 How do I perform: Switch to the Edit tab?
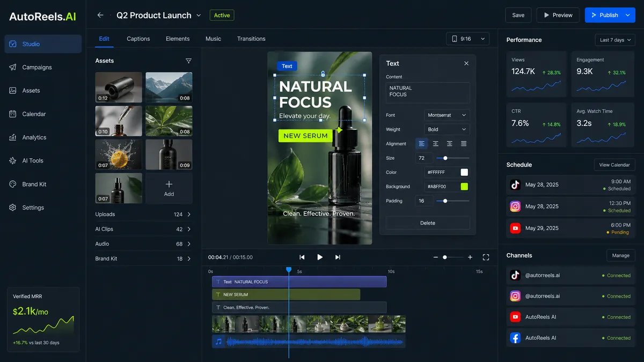104,39
